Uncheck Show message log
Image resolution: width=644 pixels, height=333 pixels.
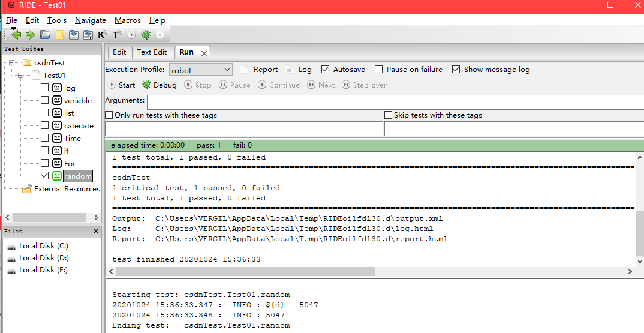click(x=456, y=70)
